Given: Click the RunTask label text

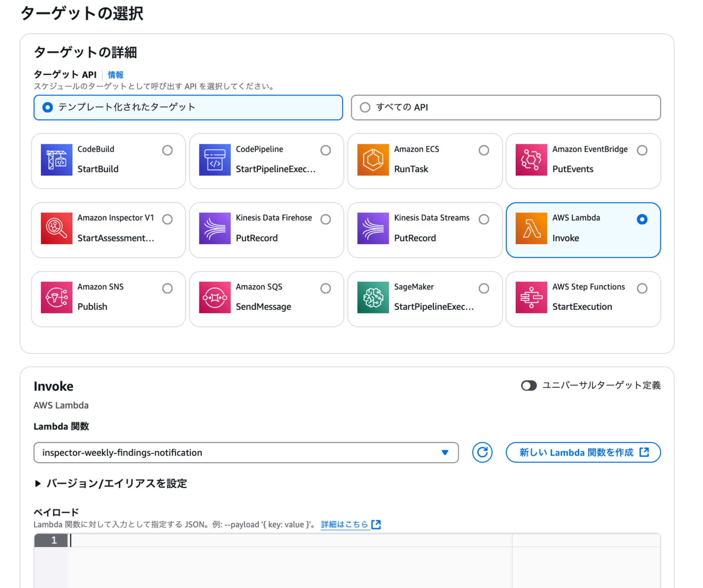Looking at the screenshot, I should coord(411,169).
